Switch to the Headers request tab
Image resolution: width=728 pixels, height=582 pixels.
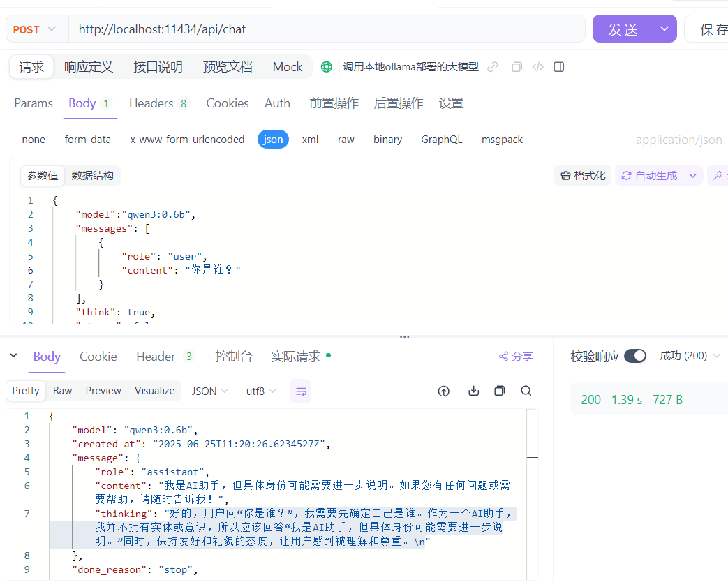151,103
